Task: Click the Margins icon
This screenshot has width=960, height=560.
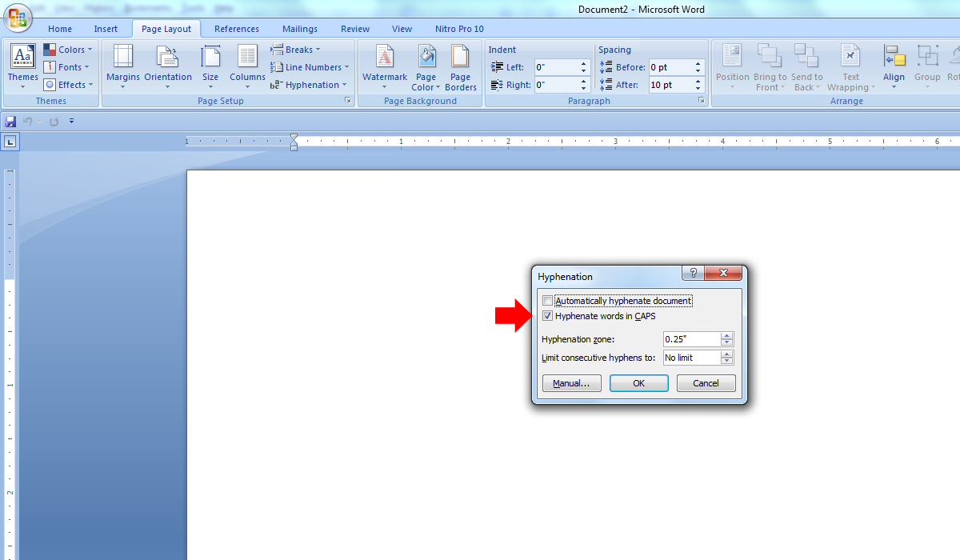Action: [122, 58]
